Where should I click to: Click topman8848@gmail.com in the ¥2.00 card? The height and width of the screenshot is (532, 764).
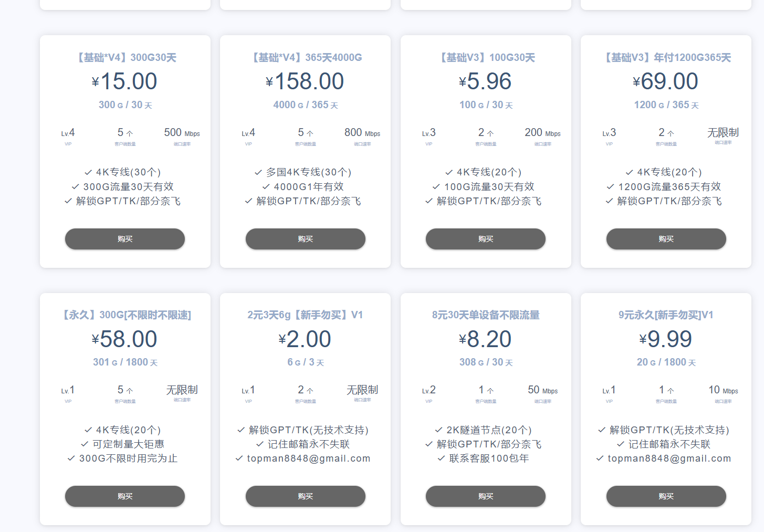click(308, 458)
